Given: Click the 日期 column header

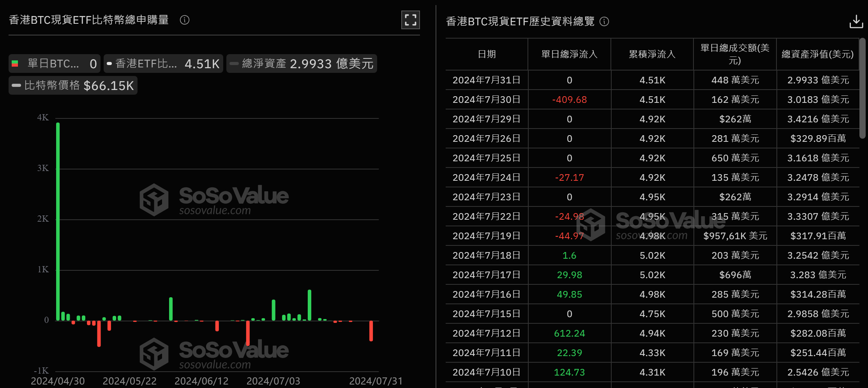Looking at the screenshot, I should tap(487, 54).
